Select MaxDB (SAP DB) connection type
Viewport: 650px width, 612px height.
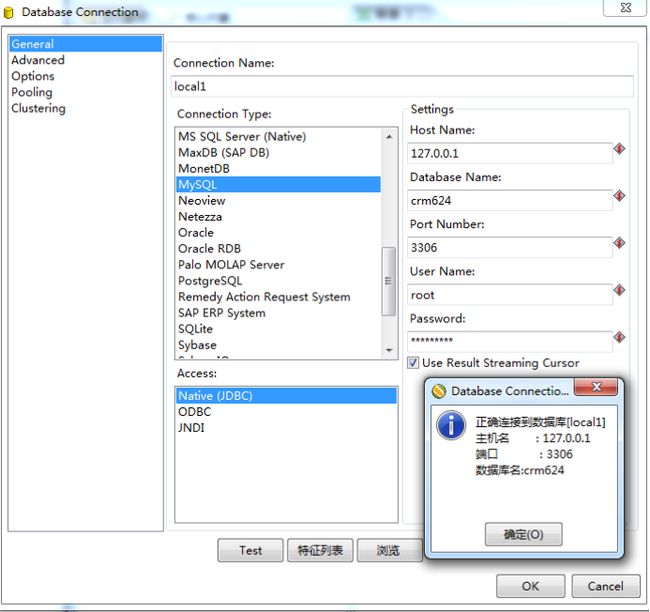click(278, 153)
